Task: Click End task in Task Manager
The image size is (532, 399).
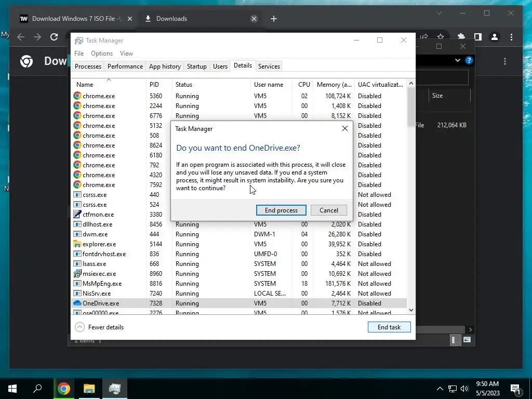Action: tap(389, 327)
